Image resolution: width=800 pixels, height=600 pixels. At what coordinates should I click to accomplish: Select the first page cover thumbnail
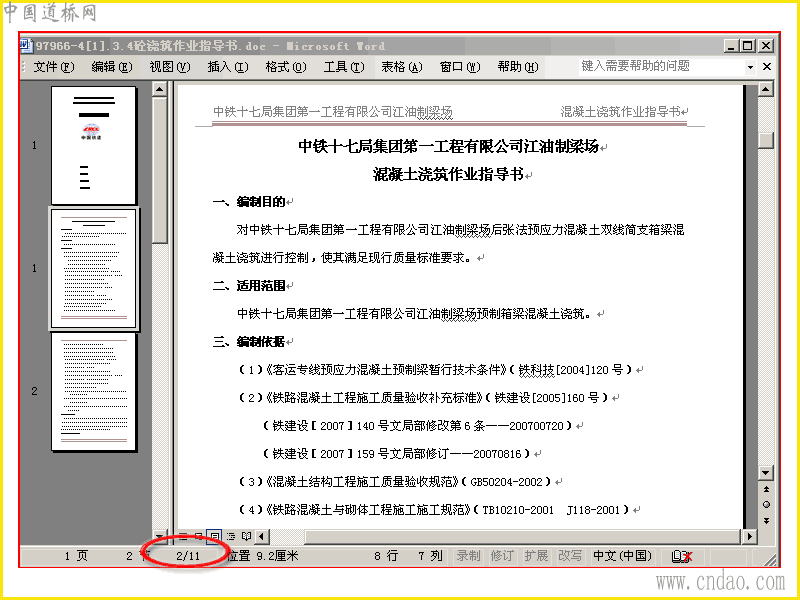pyautogui.click(x=94, y=145)
